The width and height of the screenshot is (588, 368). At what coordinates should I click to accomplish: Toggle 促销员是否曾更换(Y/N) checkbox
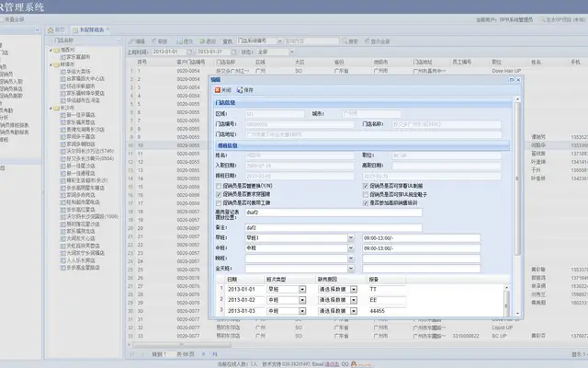(219, 186)
